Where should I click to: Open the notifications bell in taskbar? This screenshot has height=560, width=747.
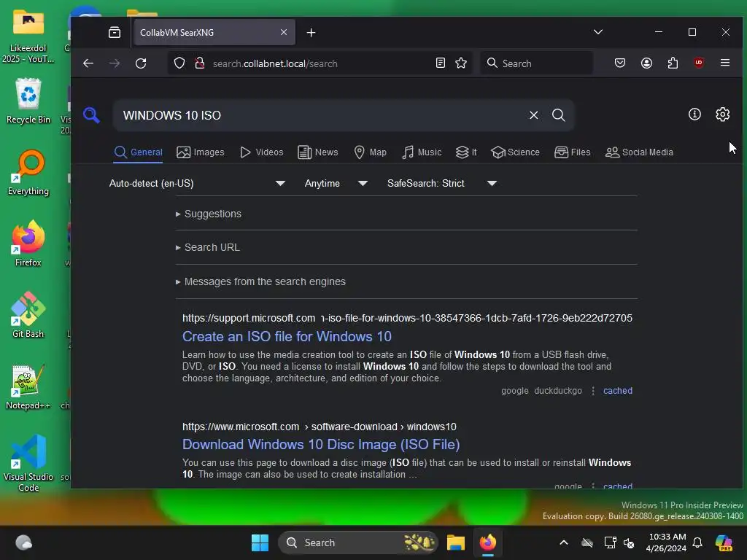click(x=697, y=542)
